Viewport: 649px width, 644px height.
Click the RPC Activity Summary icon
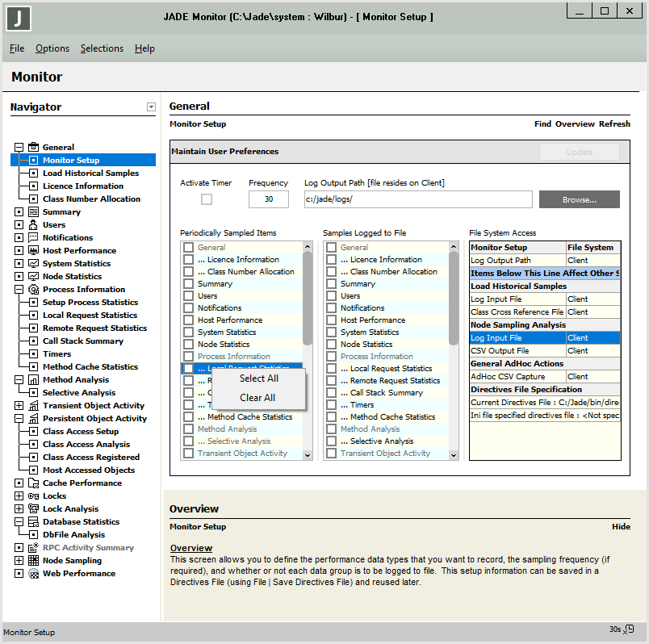pos(34,547)
